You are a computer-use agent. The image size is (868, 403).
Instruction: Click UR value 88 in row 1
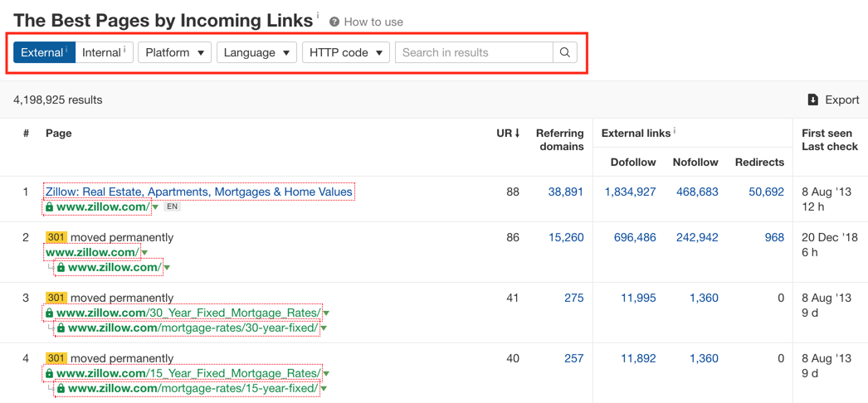[x=513, y=192]
